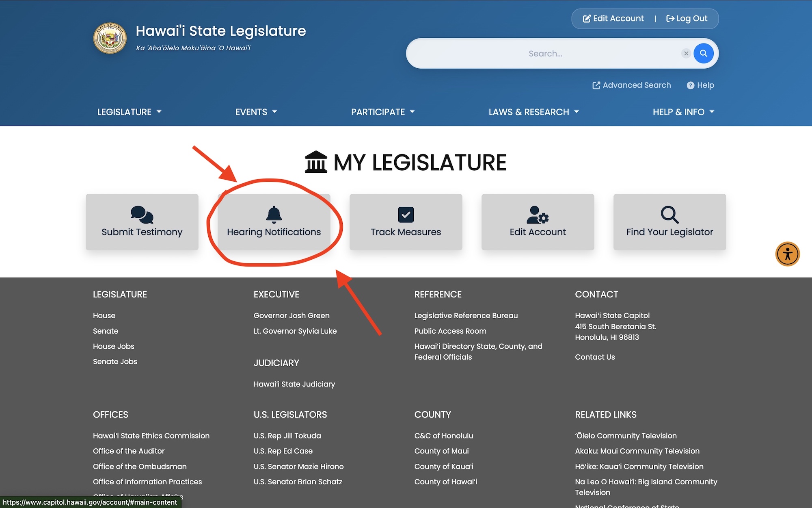The width and height of the screenshot is (812, 508).
Task: Open the Advanced Search link
Action: coord(632,85)
